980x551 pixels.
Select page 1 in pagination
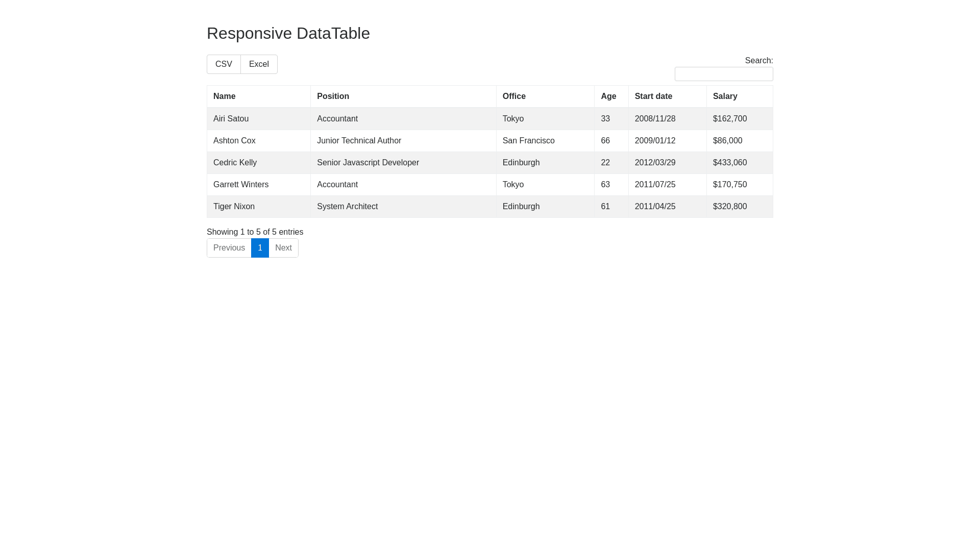[260, 248]
